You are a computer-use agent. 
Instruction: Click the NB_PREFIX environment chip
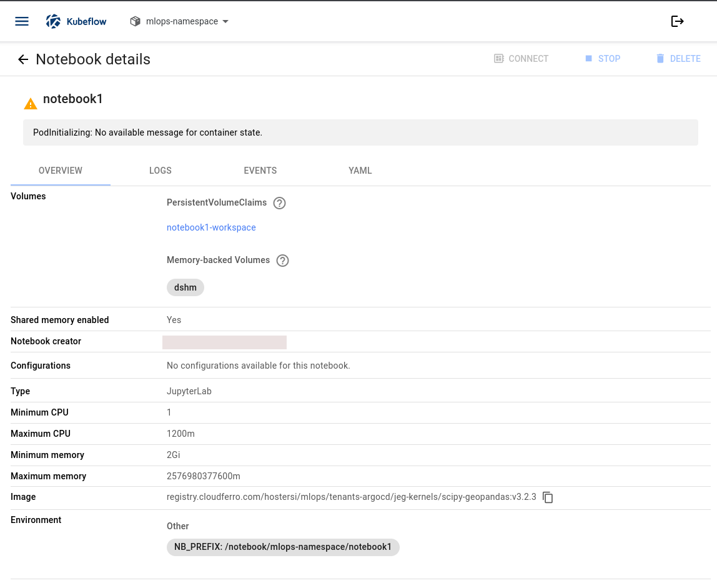click(x=283, y=547)
